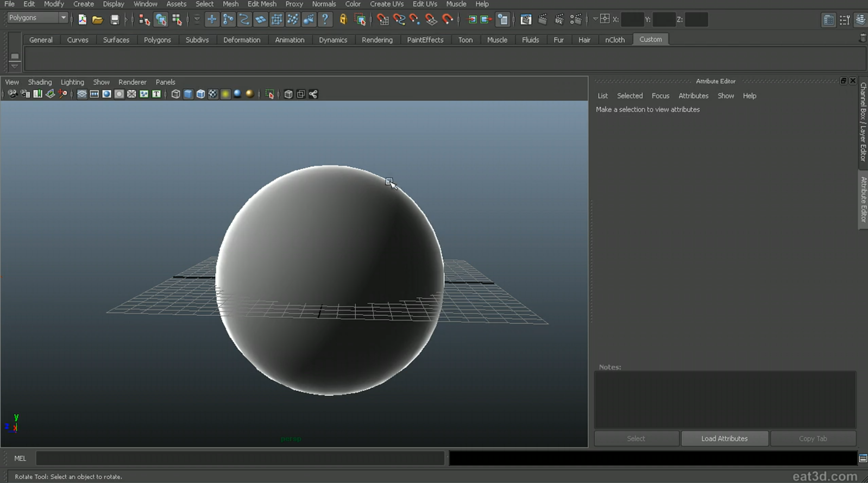
Task: Open the Shading panel menu
Action: click(x=40, y=82)
